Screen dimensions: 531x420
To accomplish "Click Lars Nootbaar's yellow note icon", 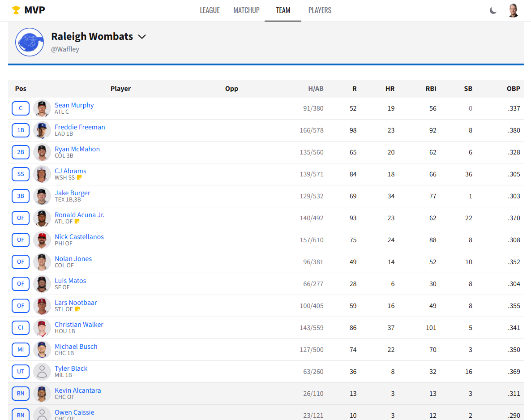I will click(x=77, y=309).
